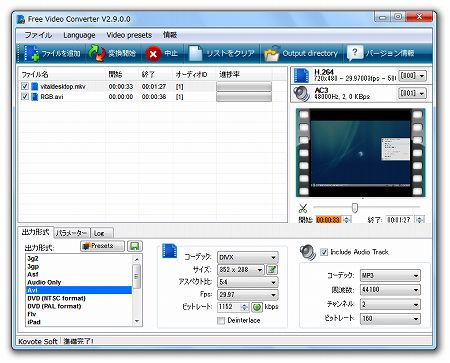
Task: Click the Output directory label in the toolbar
Action: [310, 53]
